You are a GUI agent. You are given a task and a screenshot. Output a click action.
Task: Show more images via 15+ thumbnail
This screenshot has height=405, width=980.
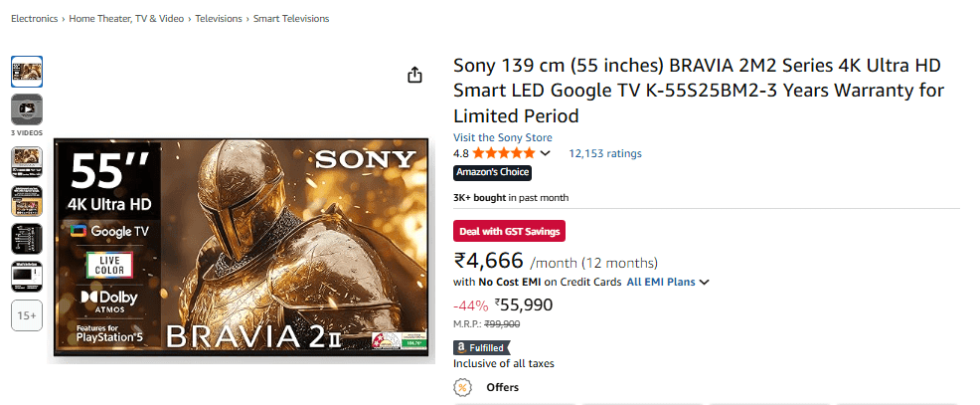[x=27, y=316]
